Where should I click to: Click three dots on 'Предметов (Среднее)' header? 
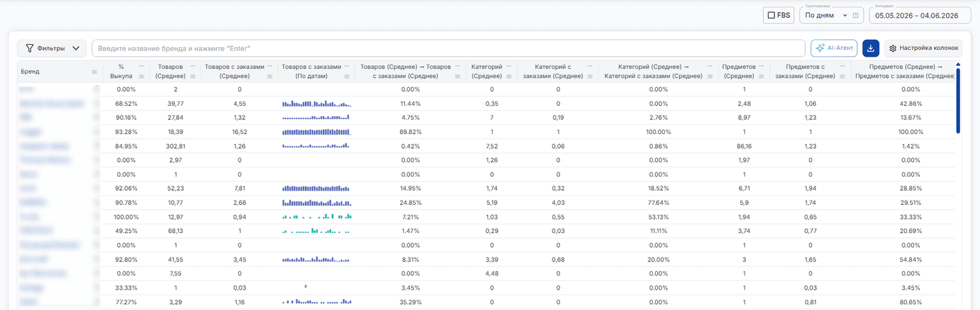coord(762,66)
